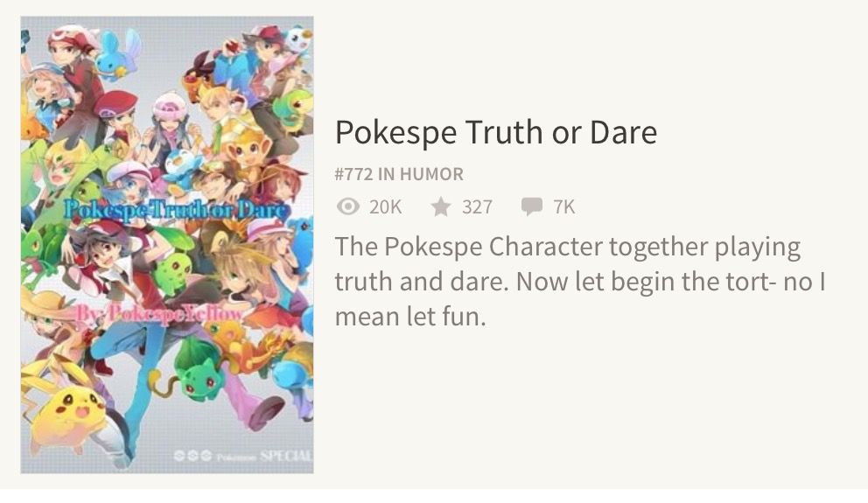Screen dimensions: 868x503
Task: Open the story description text
Action: pos(580,282)
